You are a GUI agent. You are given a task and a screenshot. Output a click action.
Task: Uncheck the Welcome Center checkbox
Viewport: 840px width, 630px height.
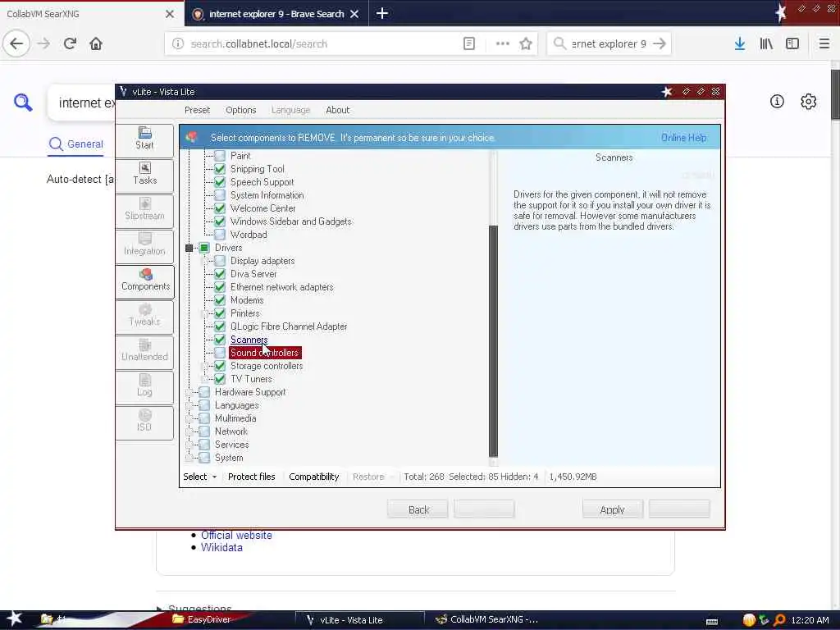click(x=220, y=208)
